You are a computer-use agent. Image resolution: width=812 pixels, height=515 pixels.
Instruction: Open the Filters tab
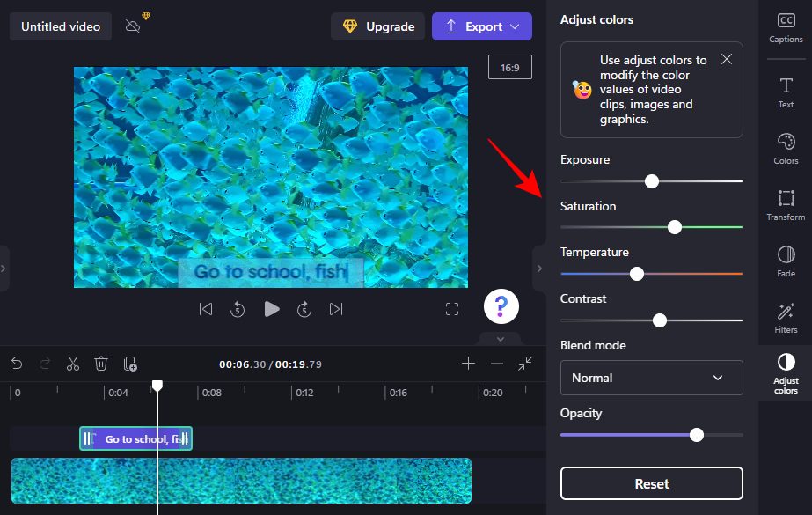tap(786, 318)
